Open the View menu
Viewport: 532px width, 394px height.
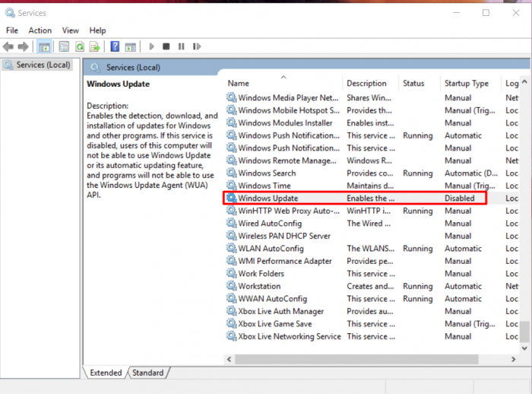pyautogui.click(x=70, y=30)
